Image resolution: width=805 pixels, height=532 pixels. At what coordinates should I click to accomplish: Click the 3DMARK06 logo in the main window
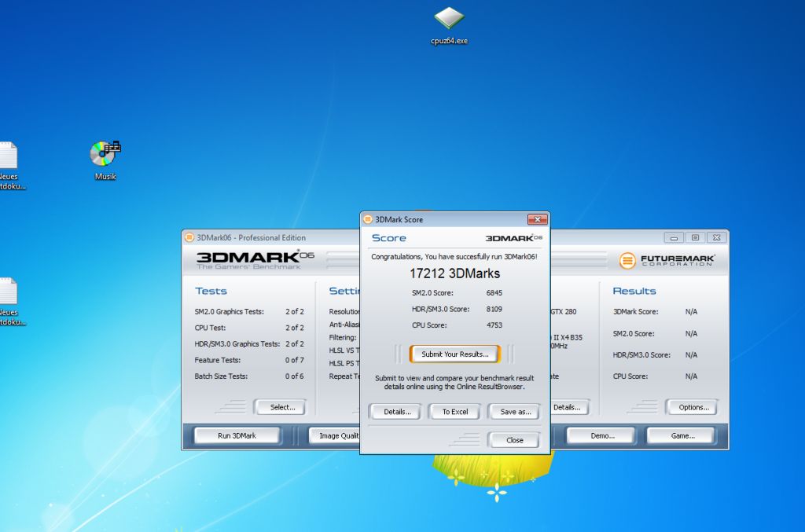coord(255,259)
